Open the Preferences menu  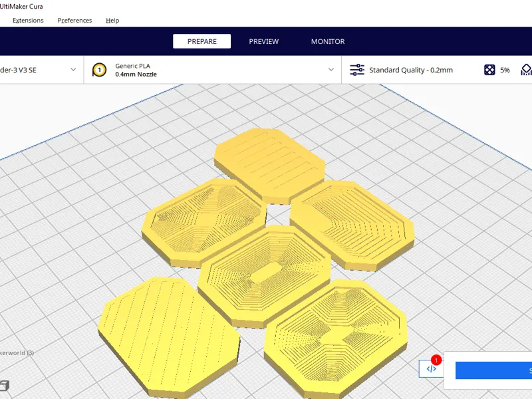click(74, 21)
